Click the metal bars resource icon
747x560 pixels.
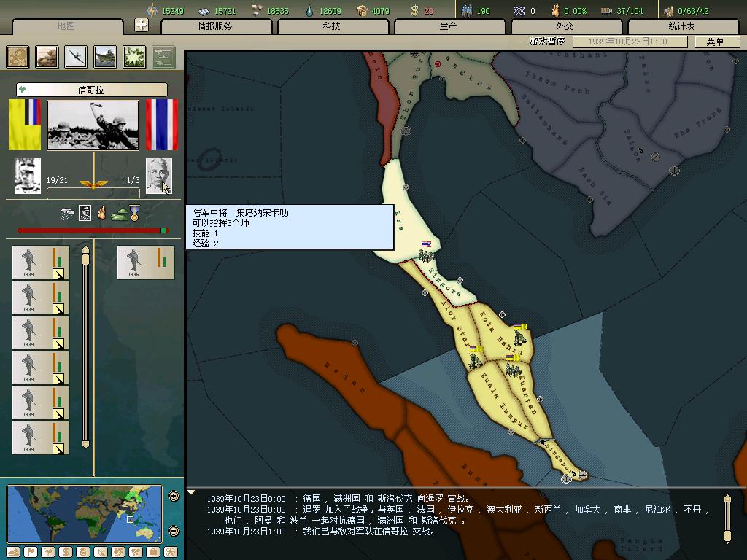(204, 10)
